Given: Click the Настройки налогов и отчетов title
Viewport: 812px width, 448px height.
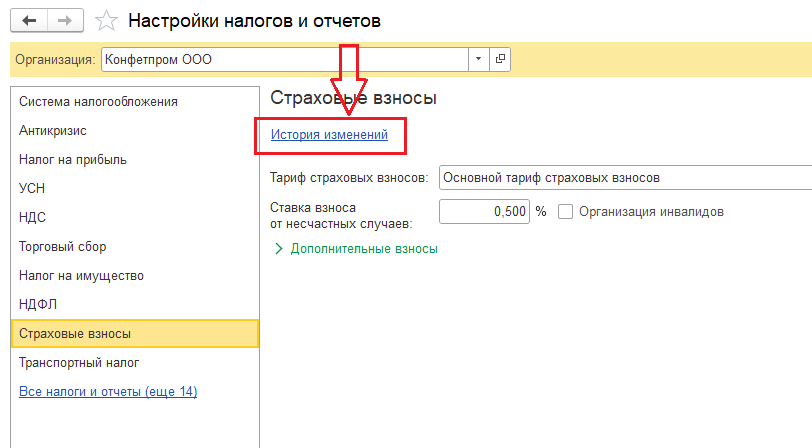Looking at the screenshot, I should click(x=254, y=21).
